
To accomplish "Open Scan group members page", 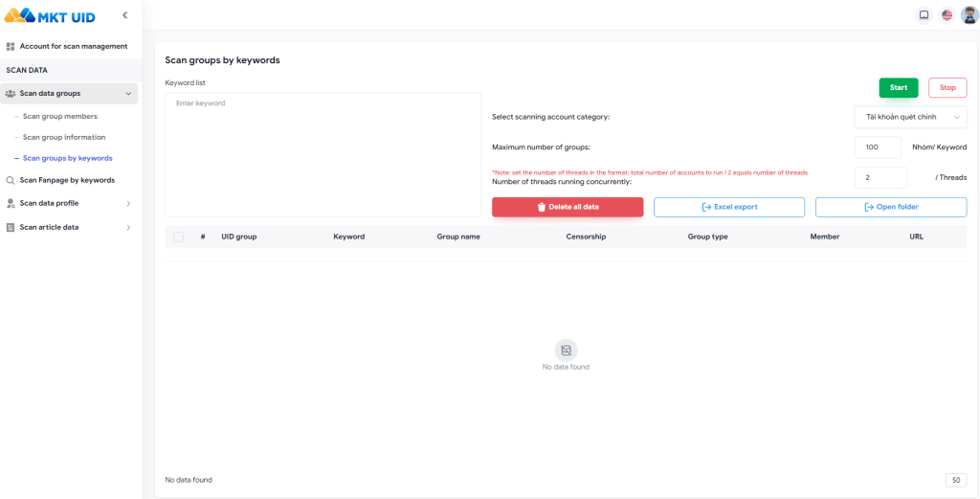I will pyautogui.click(x=59, y=117).
